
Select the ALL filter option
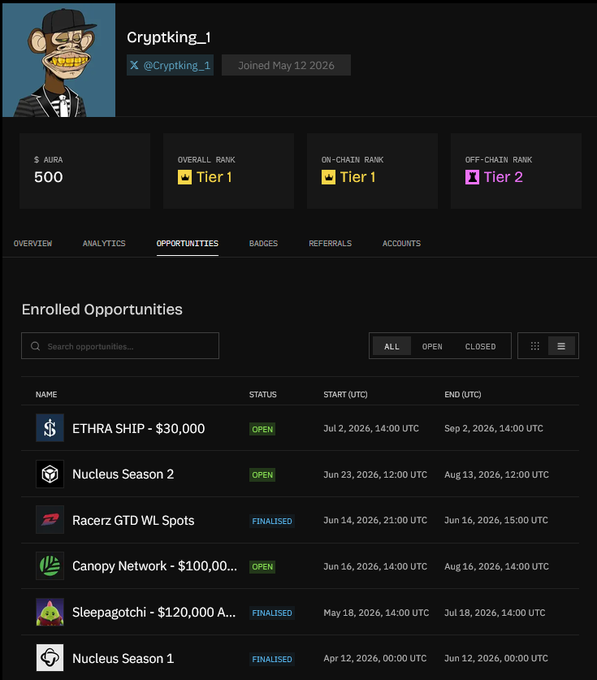point(391,346)
